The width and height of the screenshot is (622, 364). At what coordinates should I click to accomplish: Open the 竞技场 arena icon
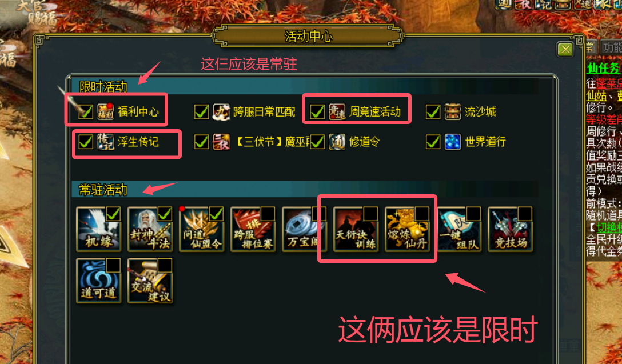[511, 229]
